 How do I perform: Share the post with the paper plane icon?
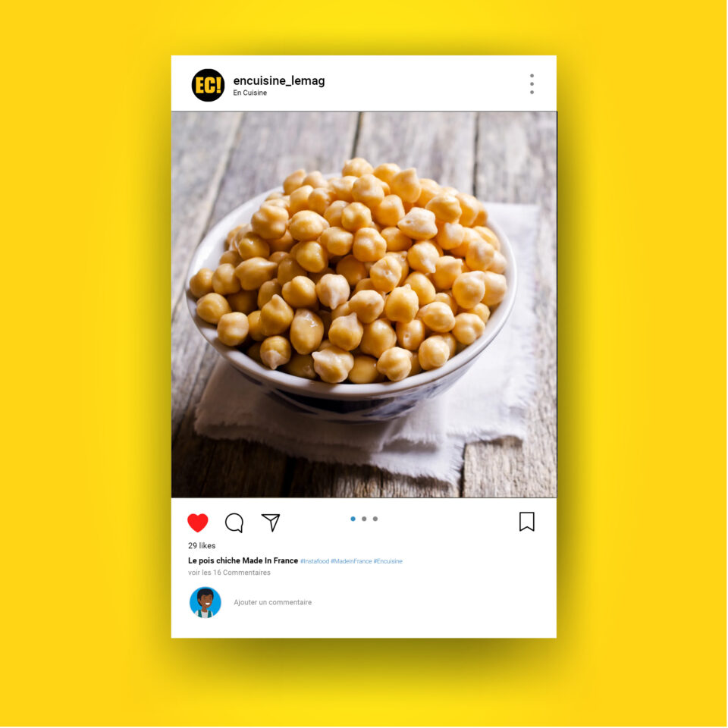271,522
